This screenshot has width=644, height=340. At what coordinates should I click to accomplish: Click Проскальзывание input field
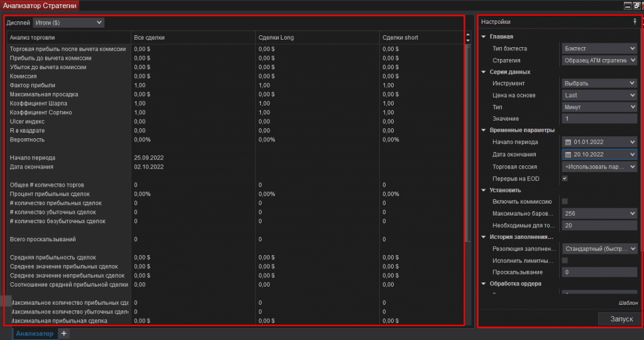599,272
